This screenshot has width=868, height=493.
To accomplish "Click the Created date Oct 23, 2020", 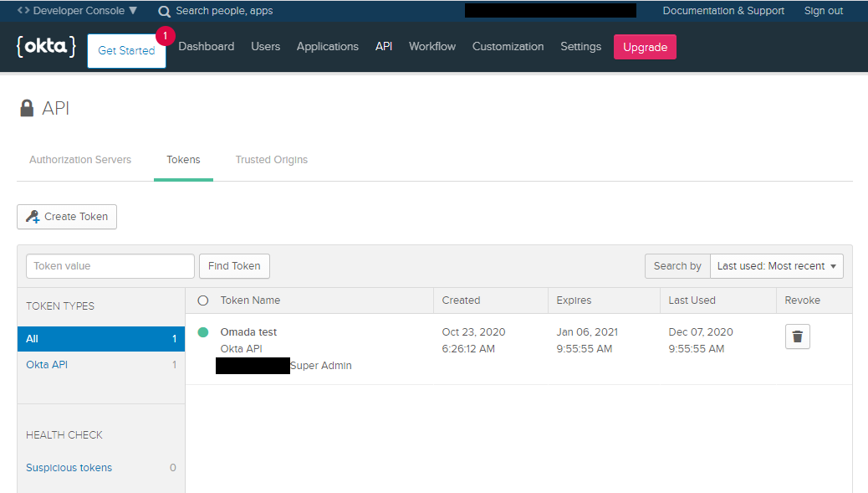I will click(x=473, y=331).
